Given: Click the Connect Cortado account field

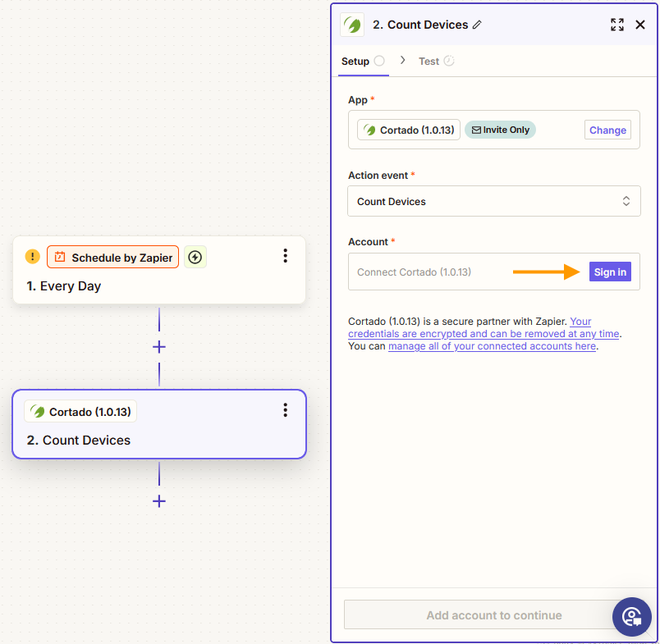Looking at the screenshot, I should 493,272.
